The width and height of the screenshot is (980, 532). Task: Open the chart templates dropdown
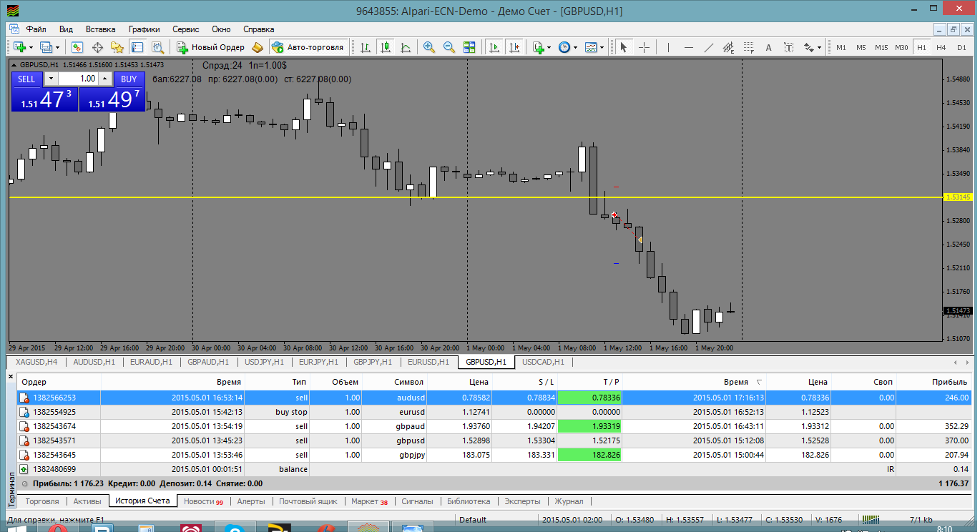tap(594, 47)
